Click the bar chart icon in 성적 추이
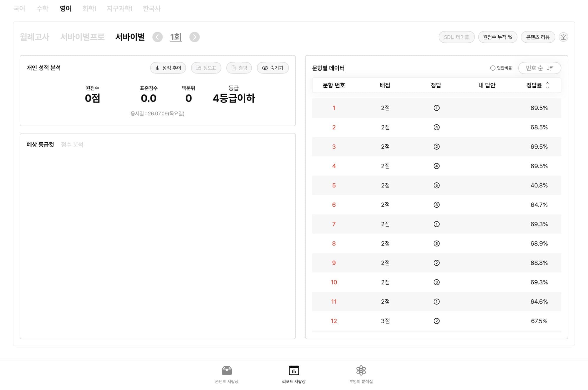This screenshot has height=390, width=588. tap(157, 68)
